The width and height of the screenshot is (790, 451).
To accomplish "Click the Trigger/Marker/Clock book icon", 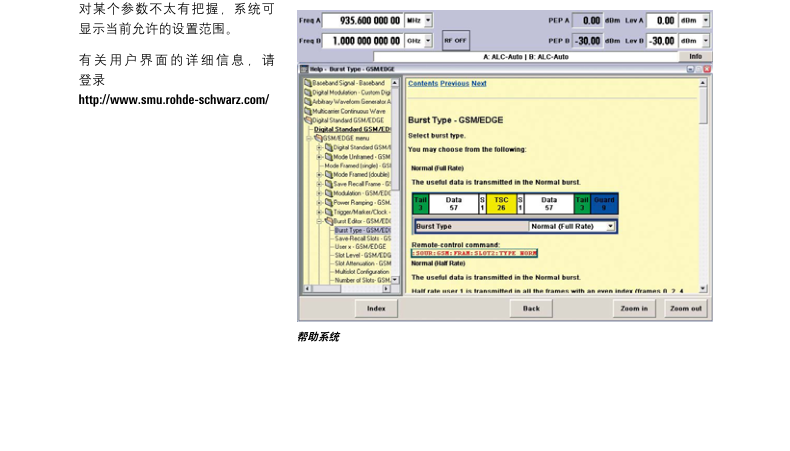I will point(328,212).
